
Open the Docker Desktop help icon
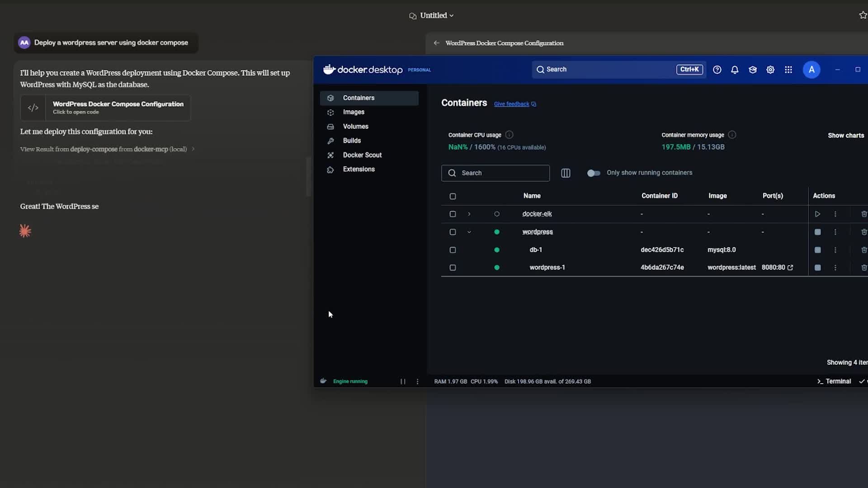717,70
